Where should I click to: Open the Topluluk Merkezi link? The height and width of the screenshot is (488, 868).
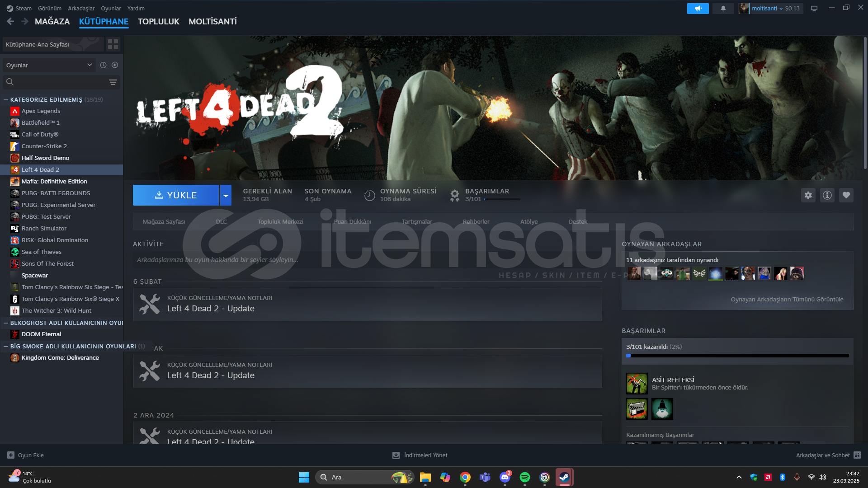(280, 221)
